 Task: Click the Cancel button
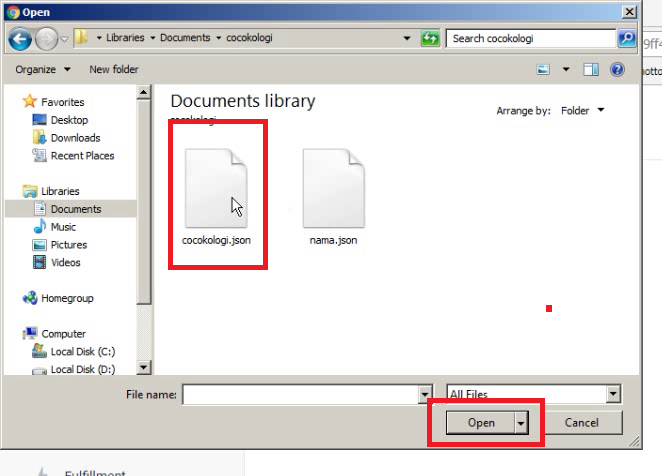click(x=581, y=422)
